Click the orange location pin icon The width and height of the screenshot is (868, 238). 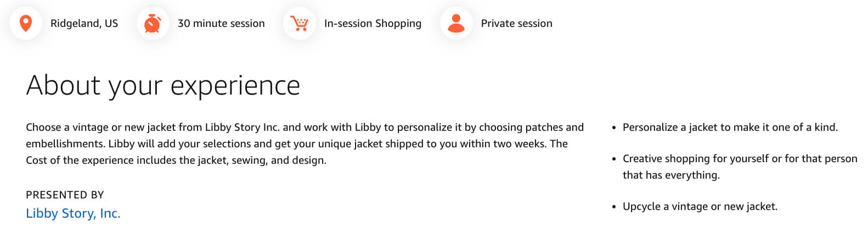point(26,24)
